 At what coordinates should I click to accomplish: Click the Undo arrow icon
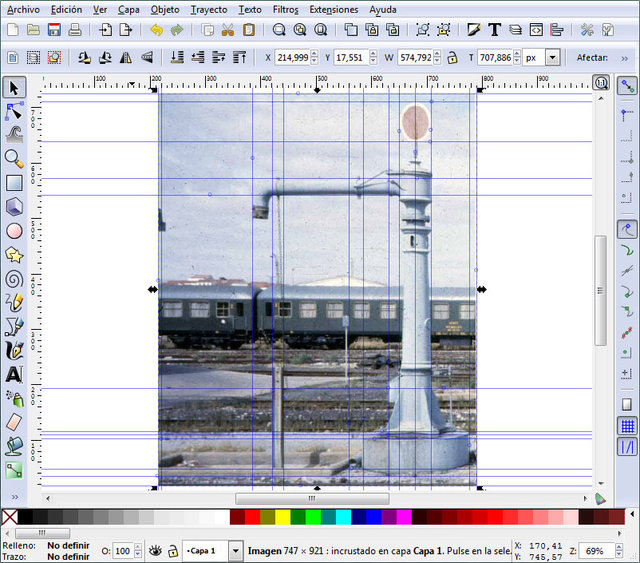pyautogui.click(x=157, y=30)
